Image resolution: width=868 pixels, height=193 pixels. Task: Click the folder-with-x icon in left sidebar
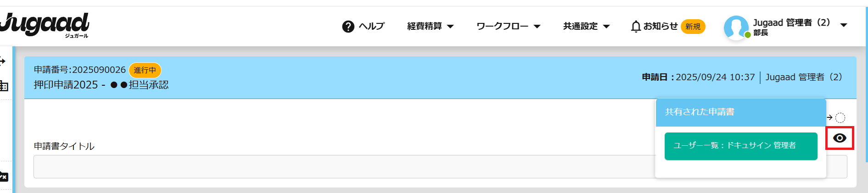point(4,176)
